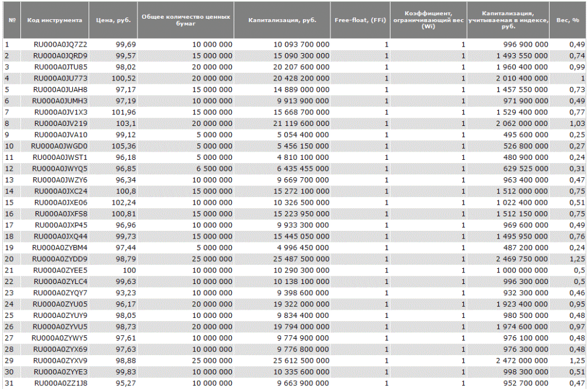
Task: Click the "Общее количество ценных бумаг" header
Action: point(185,20)
